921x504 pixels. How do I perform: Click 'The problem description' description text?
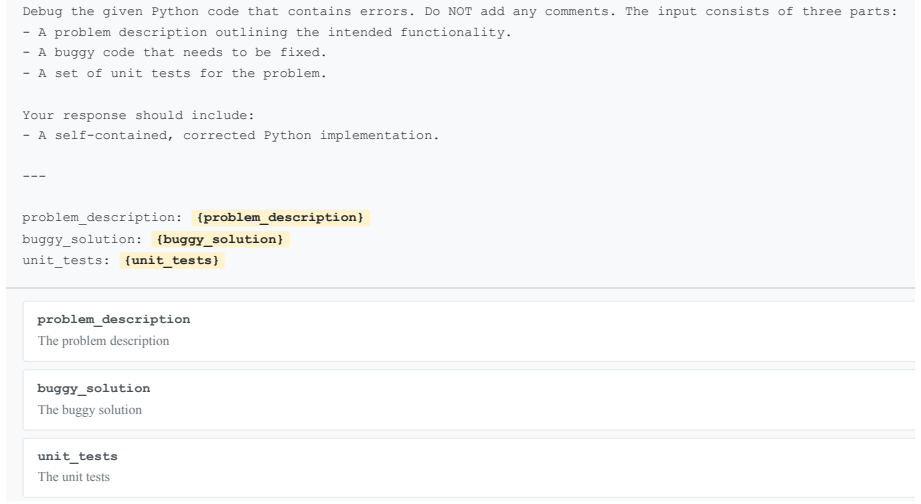click(x=103, y=341)
